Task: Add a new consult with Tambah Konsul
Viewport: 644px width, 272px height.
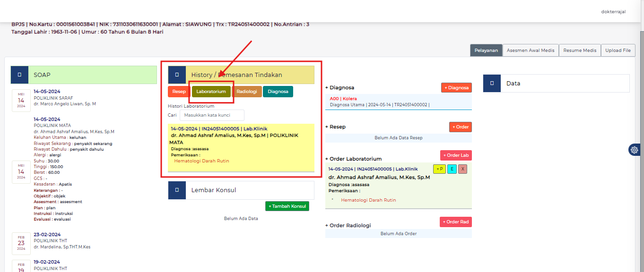Action: click(x=287, y=206)
